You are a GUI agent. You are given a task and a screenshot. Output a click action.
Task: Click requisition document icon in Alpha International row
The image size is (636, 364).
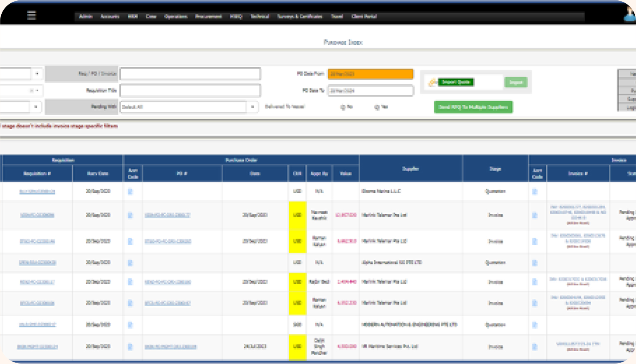130,263
